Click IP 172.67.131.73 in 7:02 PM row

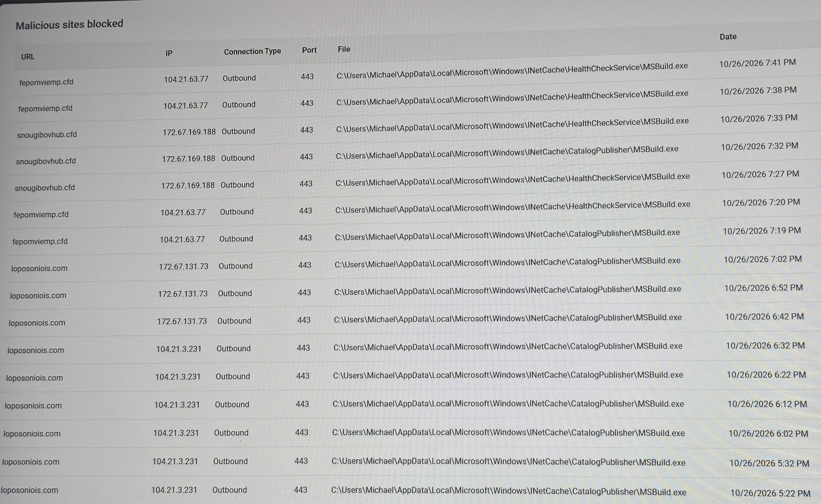pyautogui.click(x=184, y=267)
